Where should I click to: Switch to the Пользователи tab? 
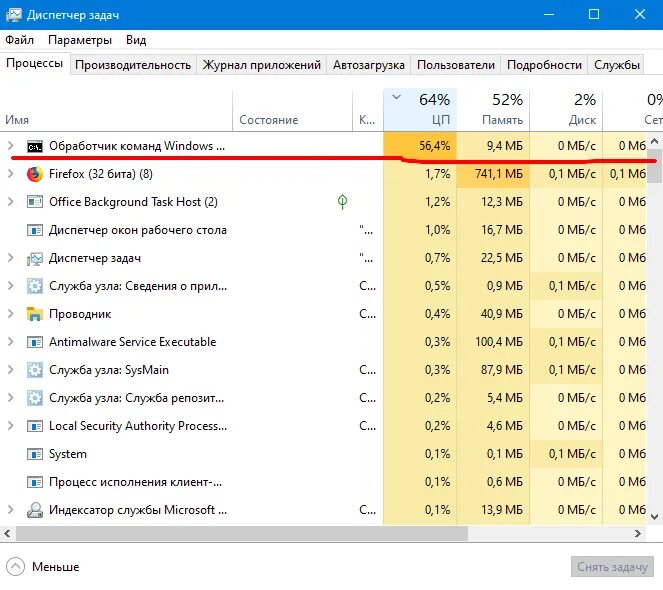coord(456,65)
